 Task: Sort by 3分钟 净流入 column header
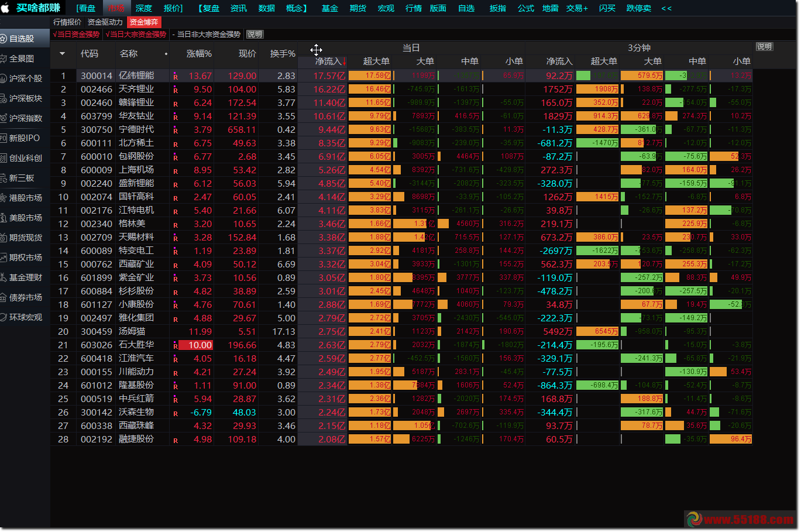click(559, 61)
